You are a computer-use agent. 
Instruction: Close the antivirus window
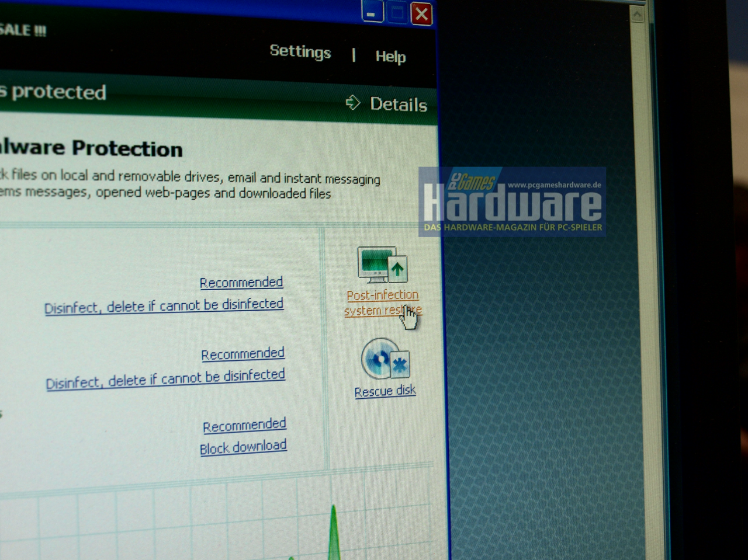[421, 13]
